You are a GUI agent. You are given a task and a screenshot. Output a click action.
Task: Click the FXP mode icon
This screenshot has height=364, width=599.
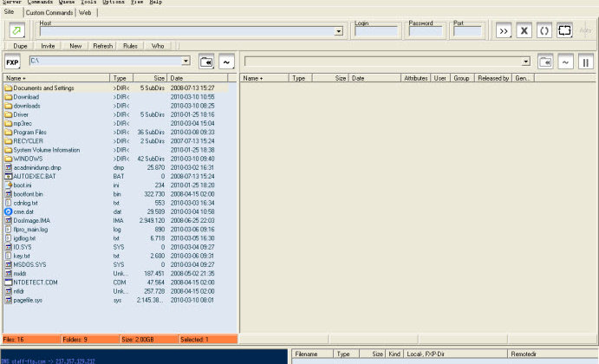pyautogui.click(x=12, y=62)
